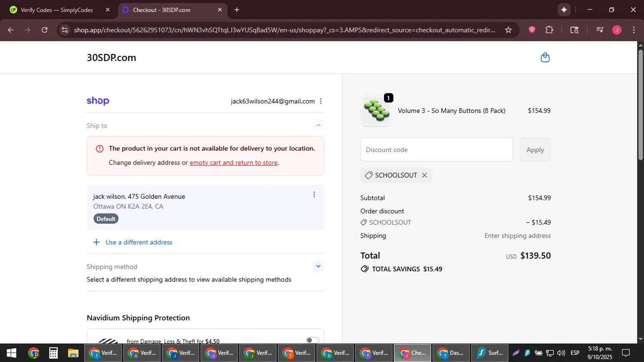The width and height of the screenshot is (644, 362).
Task: Reload the checkout page
Action: pos(45,30)
